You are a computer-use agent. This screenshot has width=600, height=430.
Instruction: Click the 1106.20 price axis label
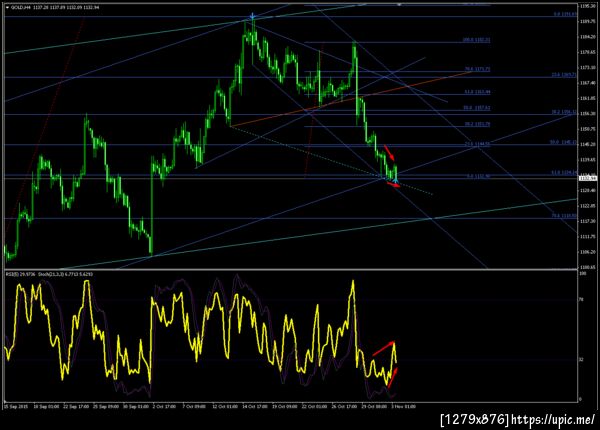click(x=587, y=252)
